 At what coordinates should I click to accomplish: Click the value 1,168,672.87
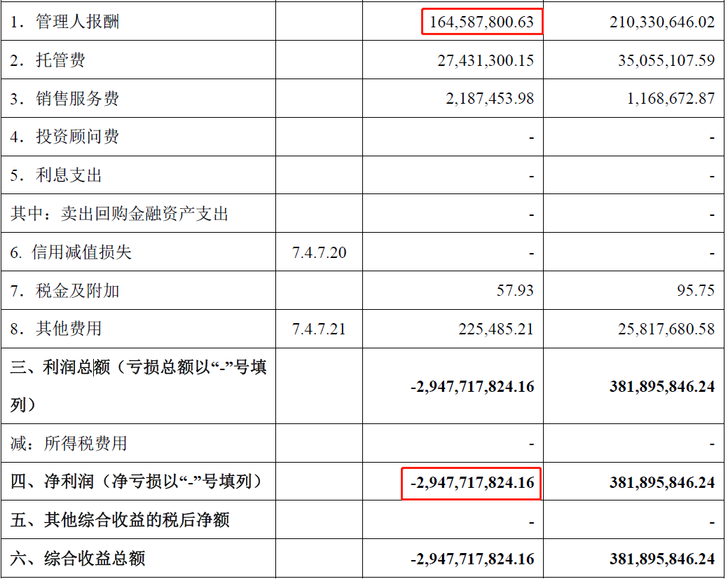tap(671, 98)
